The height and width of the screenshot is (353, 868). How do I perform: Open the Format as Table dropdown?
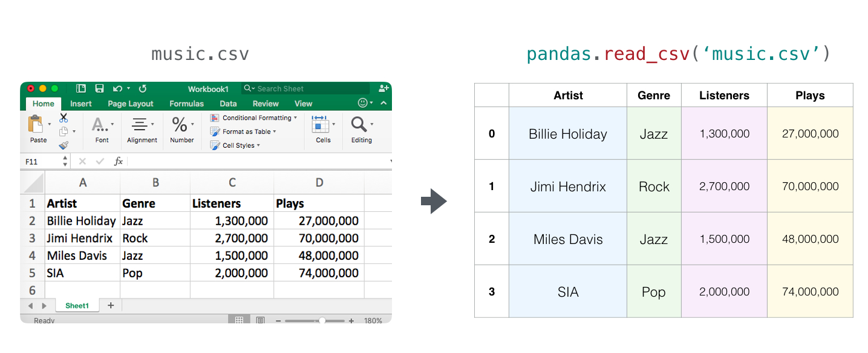pyautogui.click(x=247, y=131)
